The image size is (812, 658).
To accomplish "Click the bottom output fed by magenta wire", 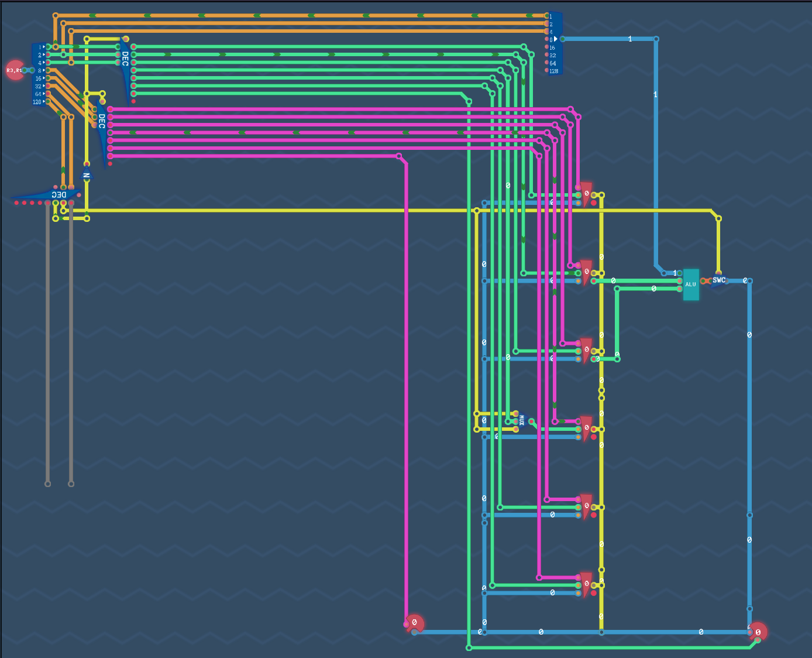I will [414, 623].
